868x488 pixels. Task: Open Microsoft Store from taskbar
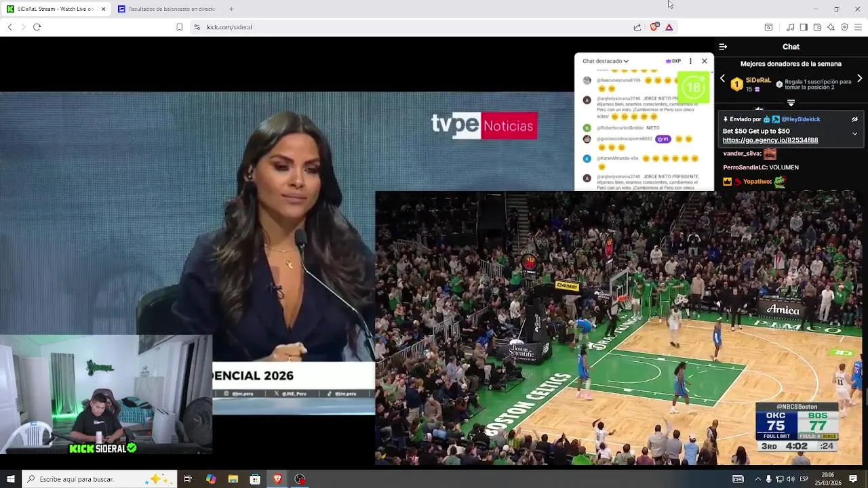[255, 479]
